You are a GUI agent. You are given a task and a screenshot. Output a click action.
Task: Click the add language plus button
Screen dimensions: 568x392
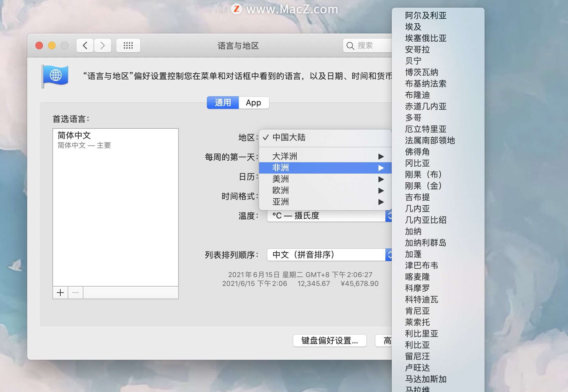[x=60, y=293]
